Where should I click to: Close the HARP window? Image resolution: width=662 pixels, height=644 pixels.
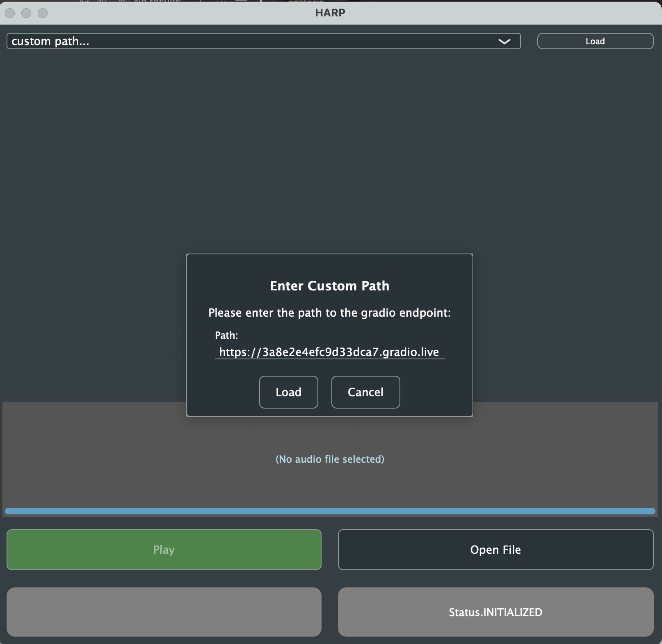(10, 13)
